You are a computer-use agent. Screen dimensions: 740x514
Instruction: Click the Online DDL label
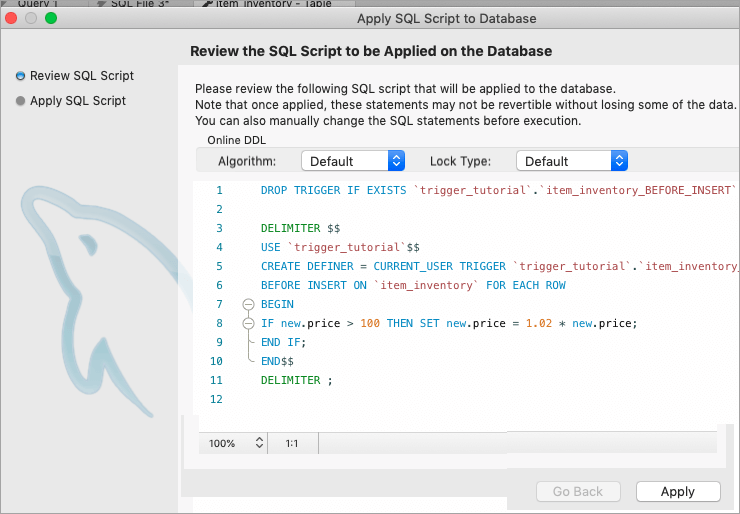[236, 140]
